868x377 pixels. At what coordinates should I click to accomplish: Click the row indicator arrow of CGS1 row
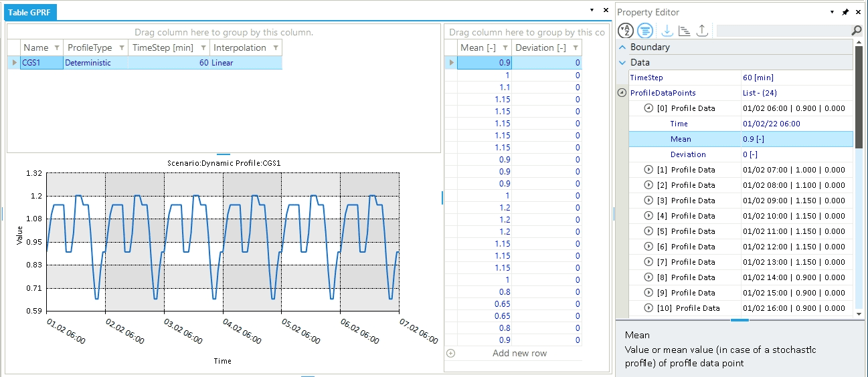coord(14,63)
